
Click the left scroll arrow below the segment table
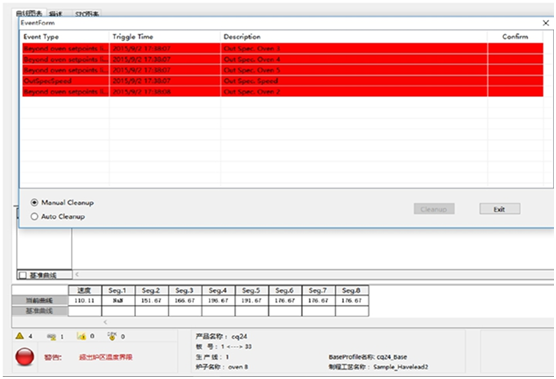[x=105, y=322]
